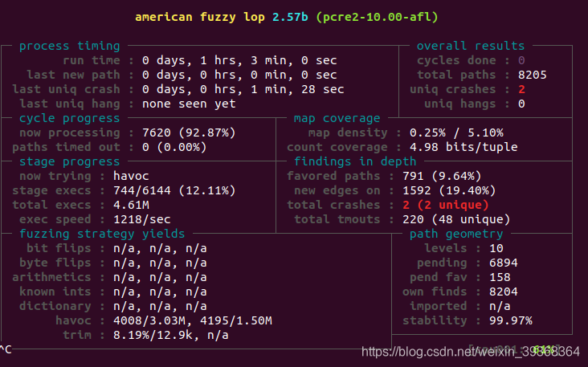The width and height of the screenshot is (588, 367).
Task: Click the 'dictionary' n/a values
Action: tap(160, 307)
